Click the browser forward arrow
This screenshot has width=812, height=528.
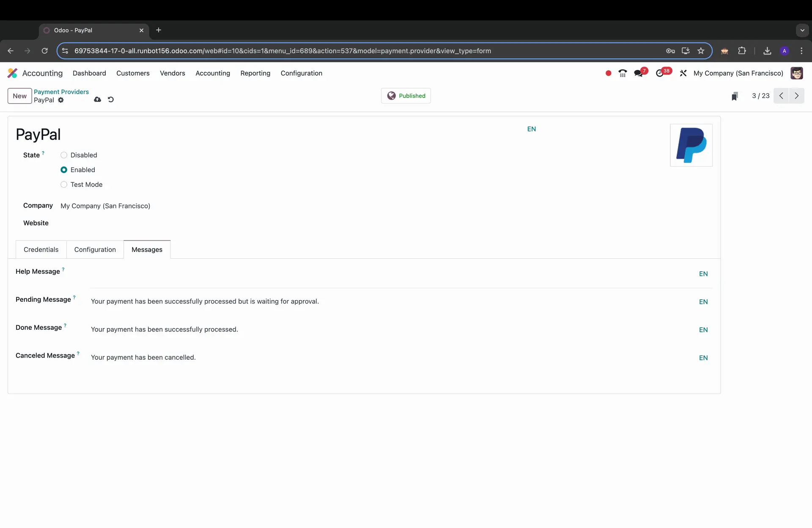(x=27, y=51)
